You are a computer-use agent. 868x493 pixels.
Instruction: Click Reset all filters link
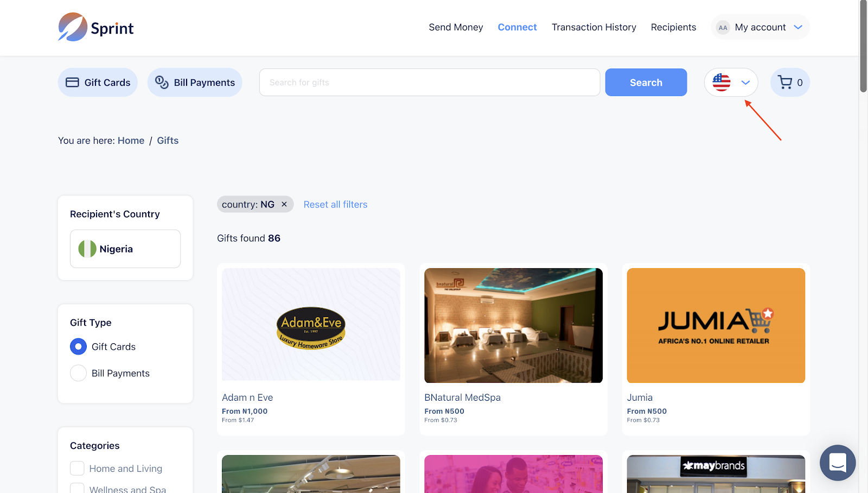pos(335,205)
